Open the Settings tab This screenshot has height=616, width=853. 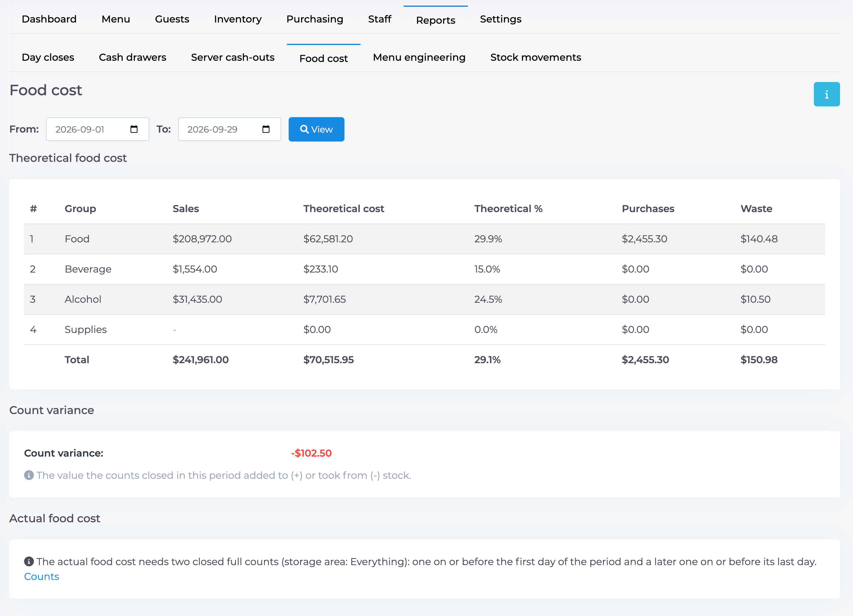pos(501,19)
